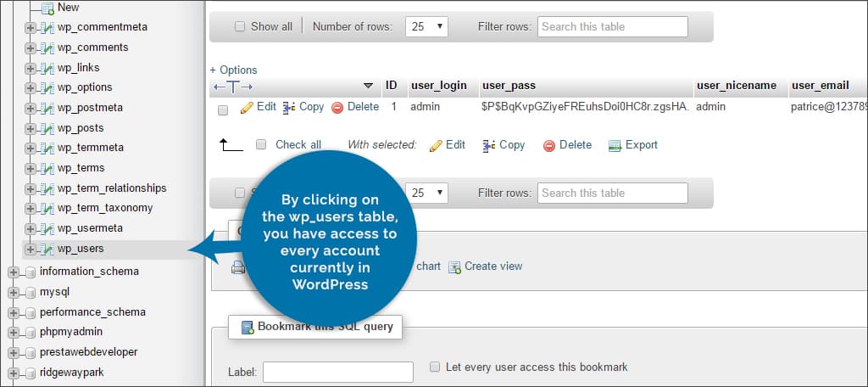
Task: Select the admin row checkbox
Action: pos(223,110)
